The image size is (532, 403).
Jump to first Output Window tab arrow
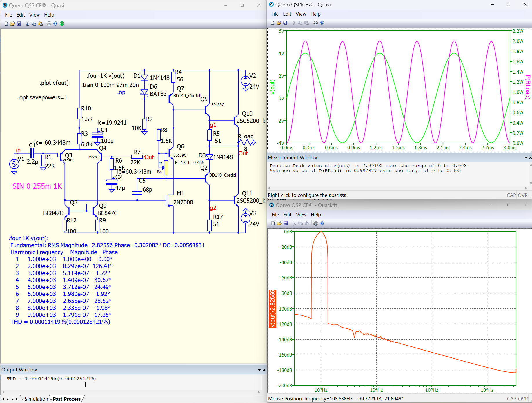tap(3, 399)
